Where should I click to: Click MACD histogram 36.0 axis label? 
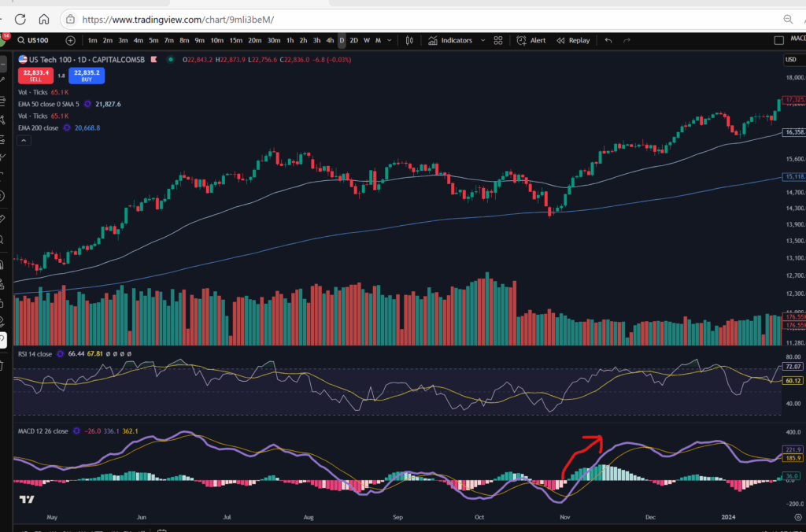[792, 476]
